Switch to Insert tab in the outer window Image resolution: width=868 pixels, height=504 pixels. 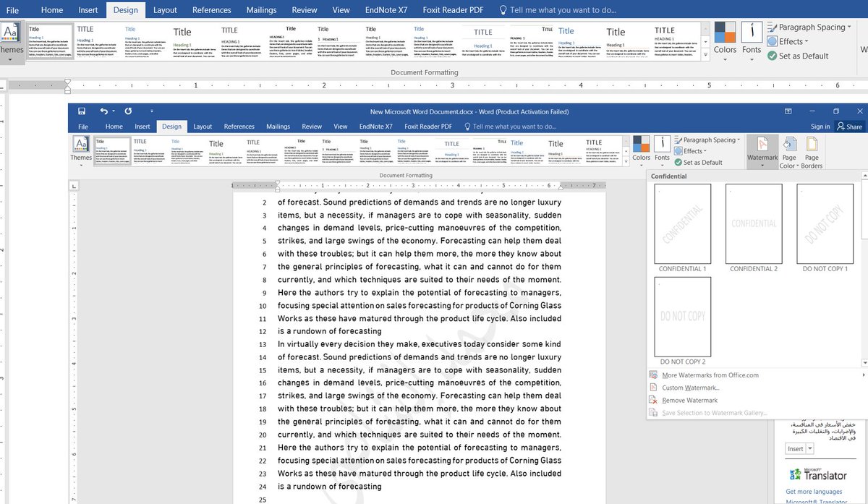[x=88, y=10]
